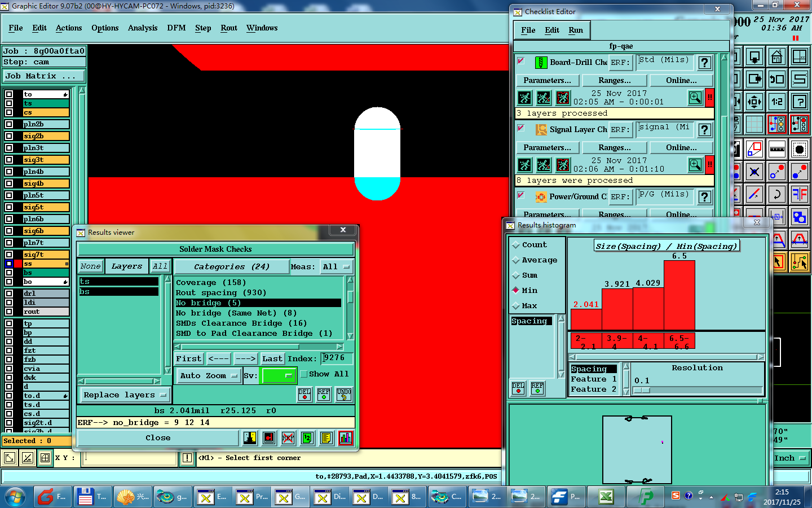Screen dimensions: 812x508
Task: Click Job Matrix button
Action: [44, 76]
